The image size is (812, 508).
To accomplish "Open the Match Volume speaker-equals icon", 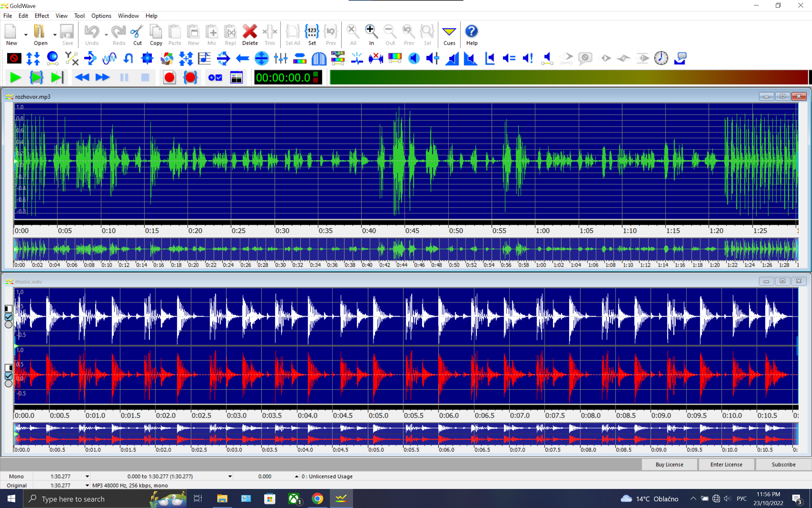I will click(x=509, y=58).
